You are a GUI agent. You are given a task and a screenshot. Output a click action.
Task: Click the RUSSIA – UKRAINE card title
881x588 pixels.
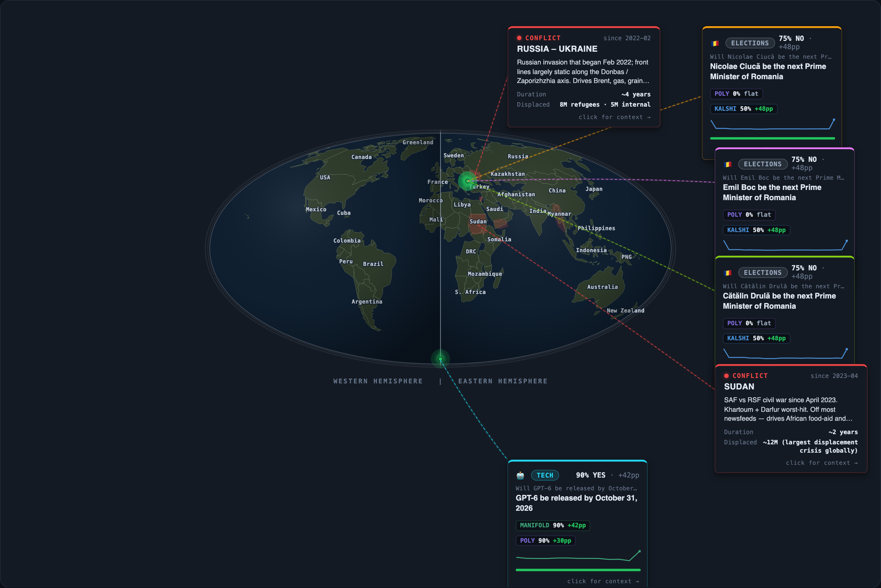557,49
